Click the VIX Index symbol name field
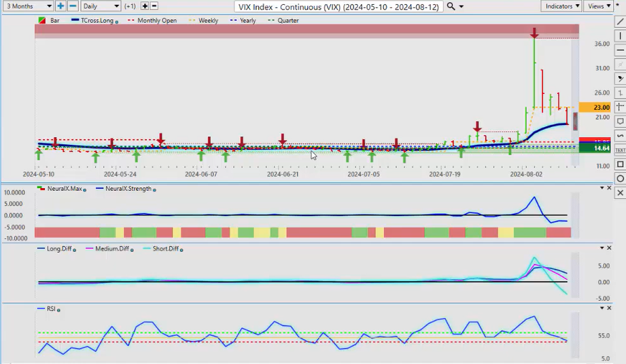Screen dimensions: 626x364 [338, 6]
